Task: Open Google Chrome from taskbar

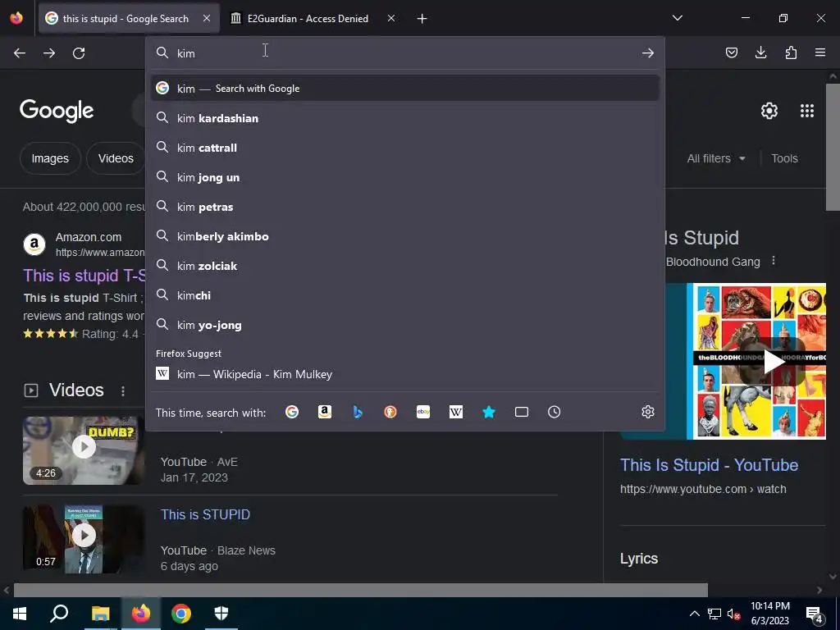Action: (181, 614)
